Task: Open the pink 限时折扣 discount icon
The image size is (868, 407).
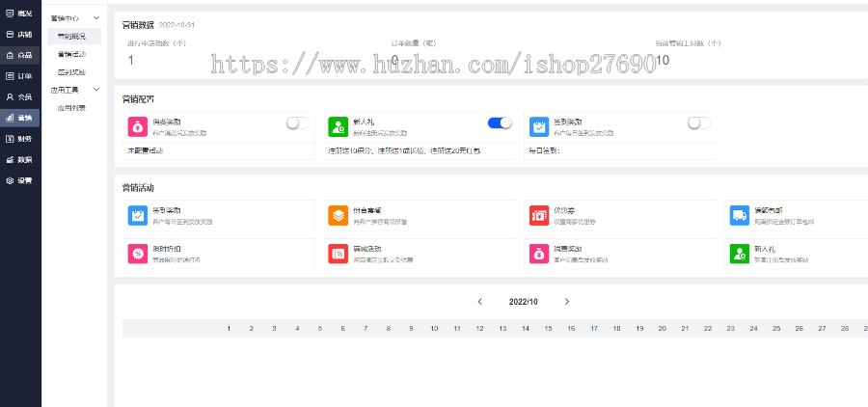Action: (137, 254)
